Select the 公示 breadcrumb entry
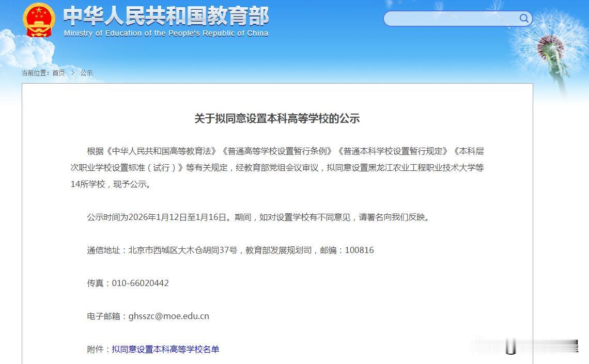This screenshot has width=589, height=364. pyautogui.click(x=86, y=73)
